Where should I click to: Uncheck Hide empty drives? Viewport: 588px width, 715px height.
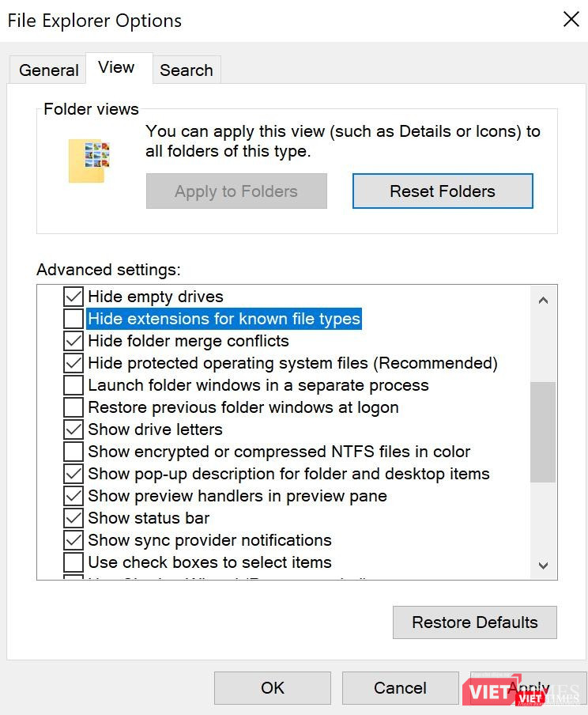(72, 296)
